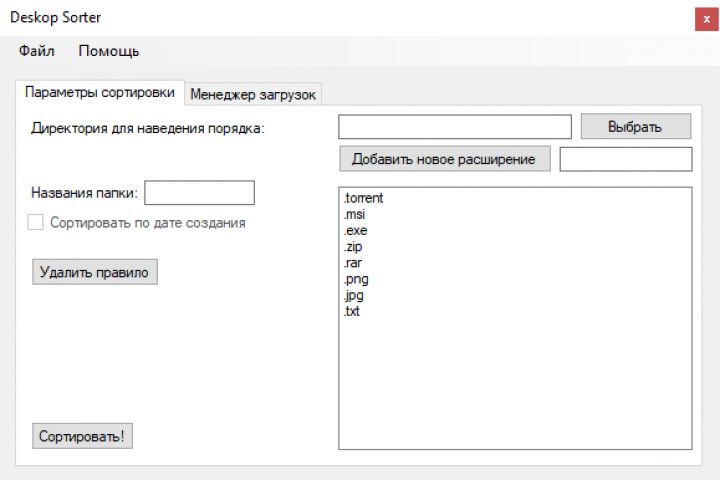Select the Параметры сортировки tab
The image size is (720, 480).
point(100,92)
